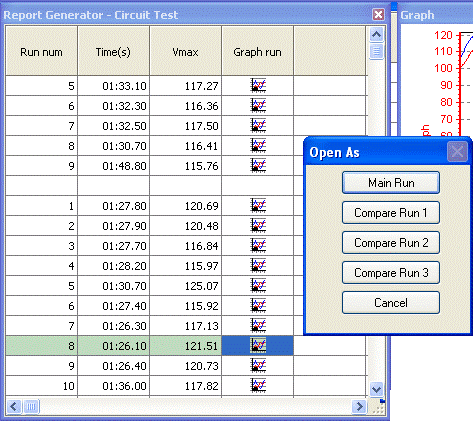Select Vmax value 120.69
The image size is (473, 421).
click(185, 206)
